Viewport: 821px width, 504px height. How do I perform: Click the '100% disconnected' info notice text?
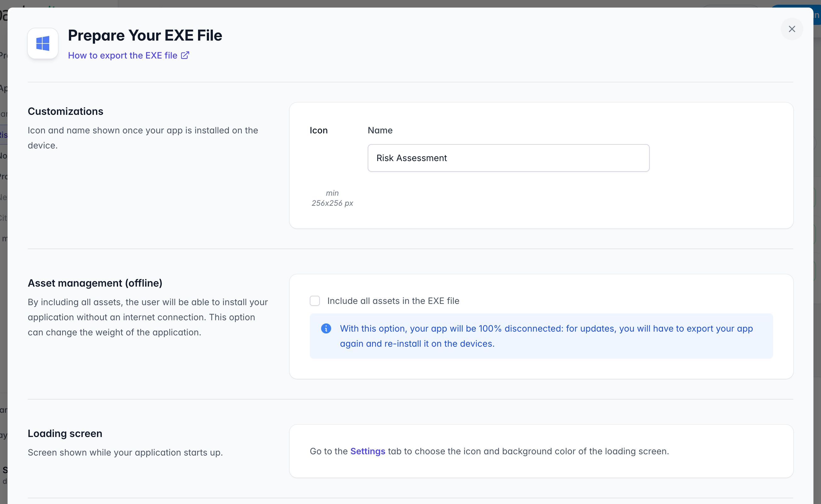coord(546,336)
